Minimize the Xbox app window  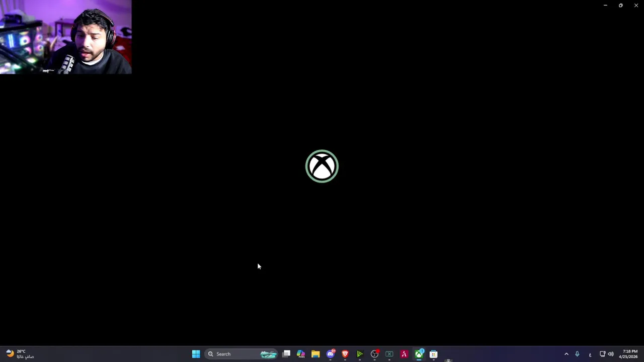tap(605, 6)
